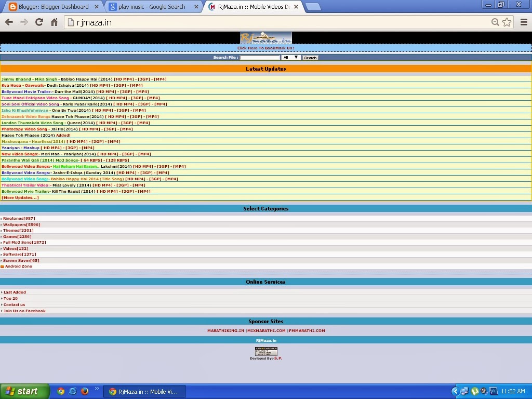Image resolution: width=532 pixels, height=399 pixels.
Task: Click the RjMaza.in logo banner
Action: click(265, 37)
